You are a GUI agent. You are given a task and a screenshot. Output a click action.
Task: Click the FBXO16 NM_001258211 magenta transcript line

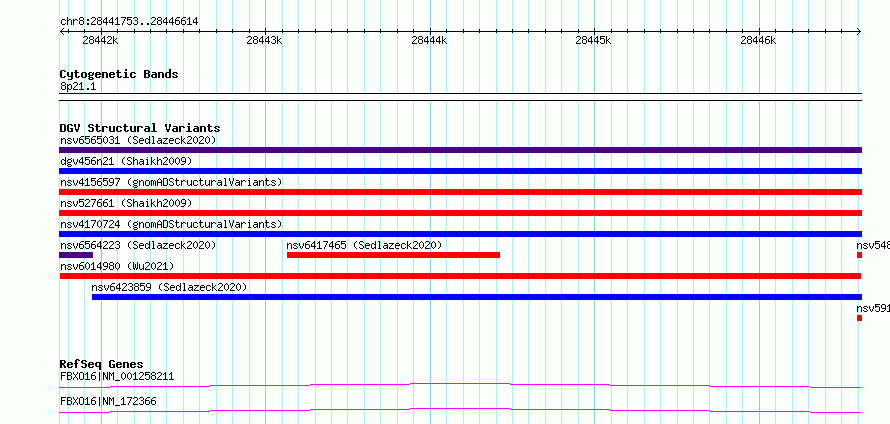(x=460, y=385)
